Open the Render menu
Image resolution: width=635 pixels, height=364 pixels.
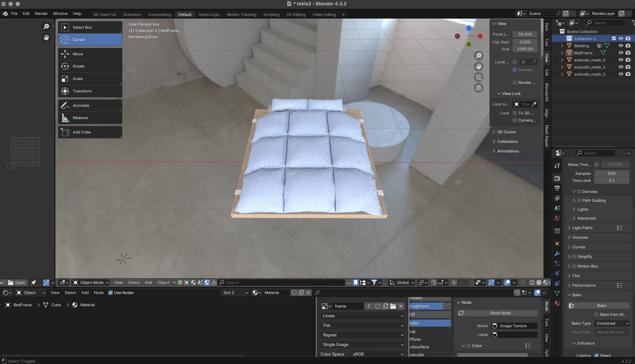[41, 13]
